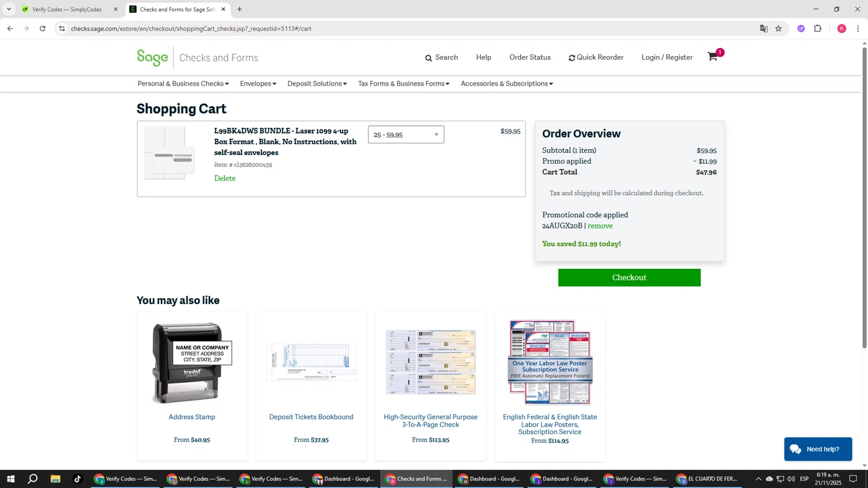Switch to EL CUARTO DE FER taskbar window

707,479
